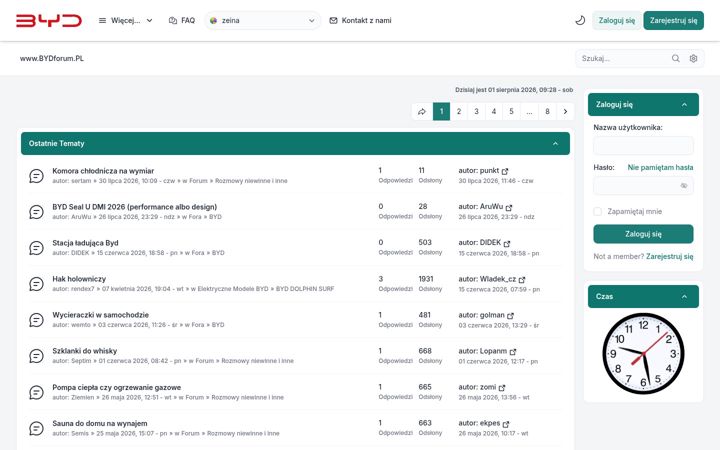Open topic Sauna do domu na wynajem
This screenshot has width=720, height=450.
point(100,423)
